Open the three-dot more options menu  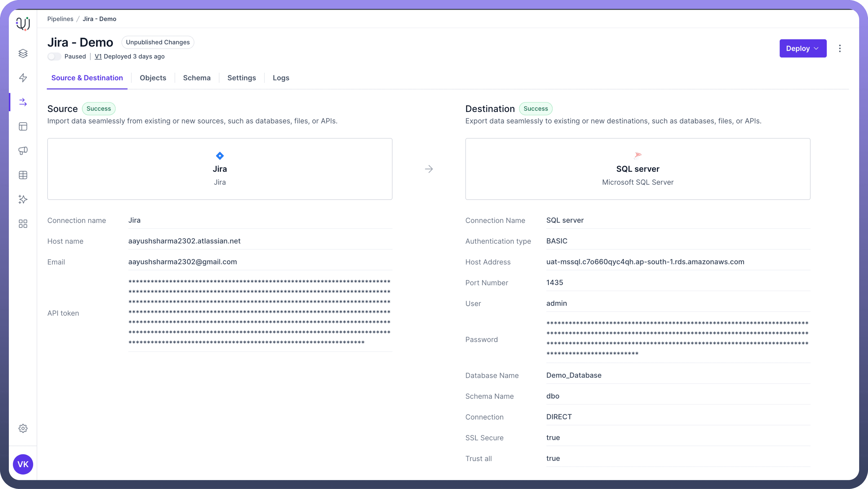pos(840,48)
